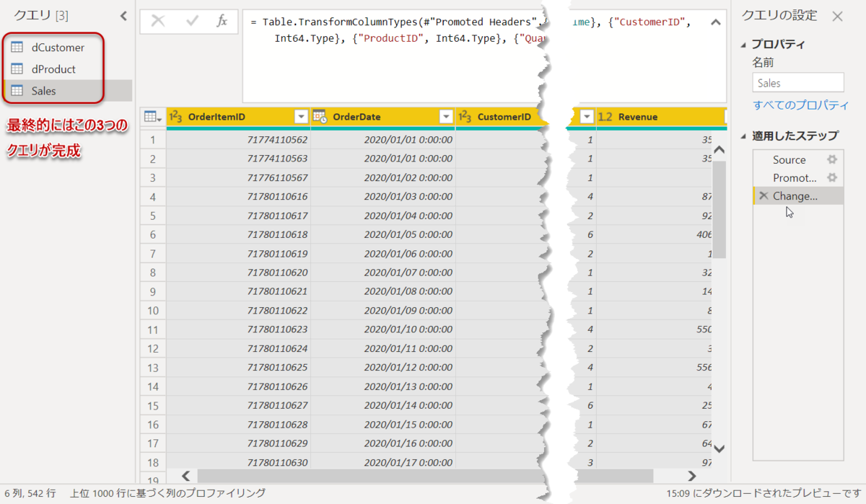Select the dCustomer query
Viewport: 866px width, 504px height.
(58, 48)
